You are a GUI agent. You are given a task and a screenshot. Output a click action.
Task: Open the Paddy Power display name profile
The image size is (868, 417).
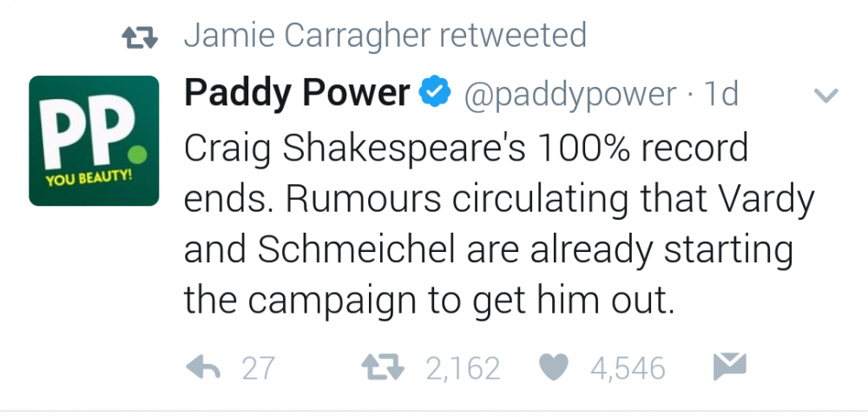pyautogui.click(x=297, y=93)
